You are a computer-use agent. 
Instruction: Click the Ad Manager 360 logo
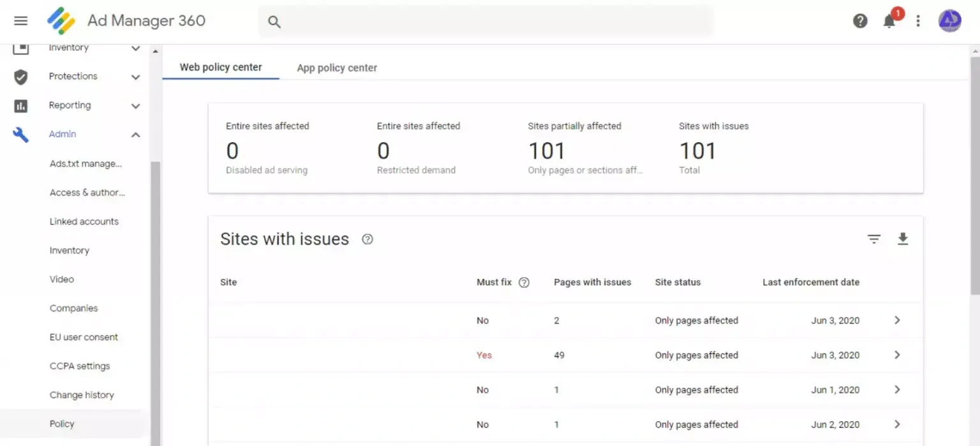[61, 20]
